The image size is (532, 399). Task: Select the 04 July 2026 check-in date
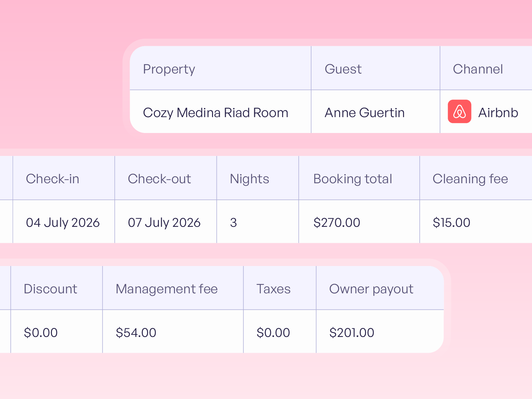63,223
